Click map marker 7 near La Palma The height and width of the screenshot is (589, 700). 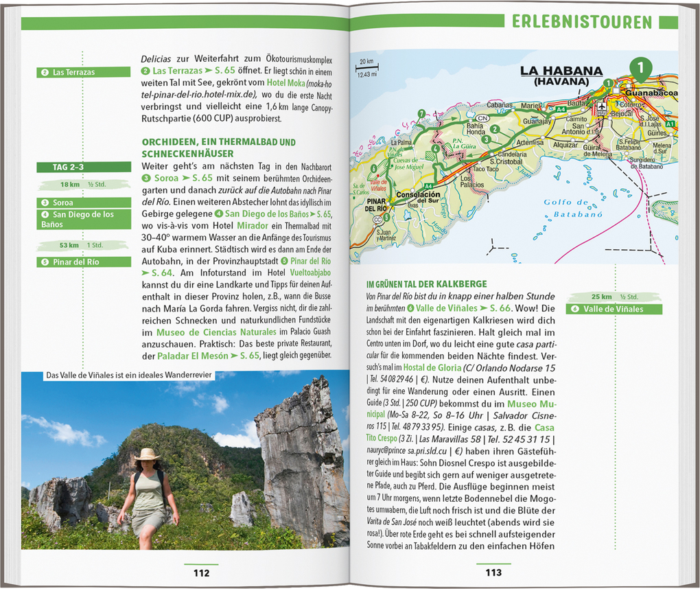click(421, 113)
